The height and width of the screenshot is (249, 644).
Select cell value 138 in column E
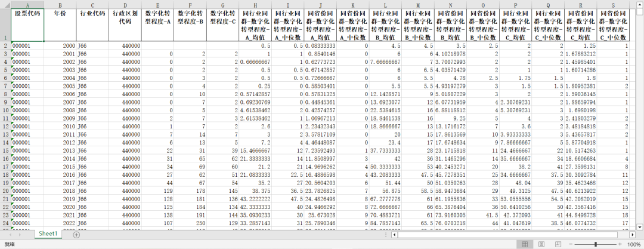coord(157,215)
